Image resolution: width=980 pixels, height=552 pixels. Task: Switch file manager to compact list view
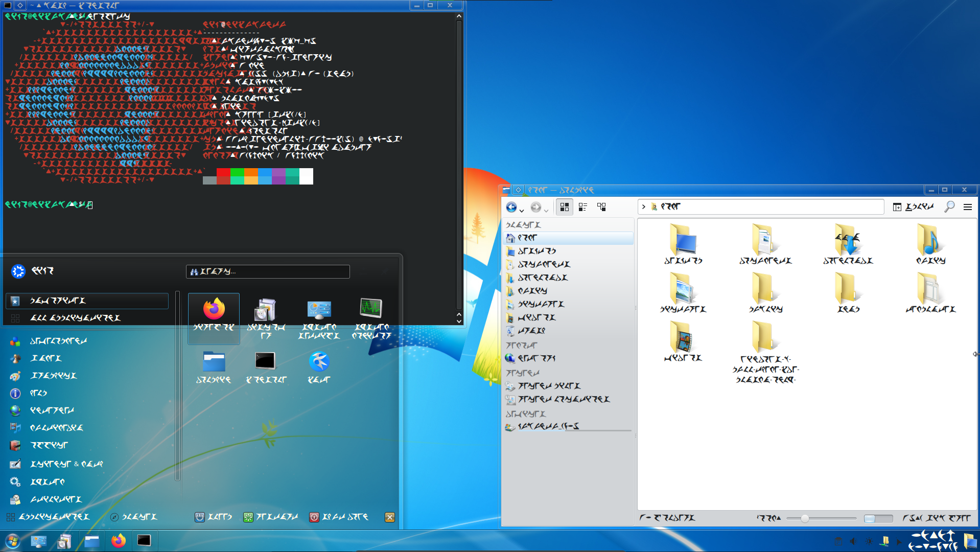point(583,207)
